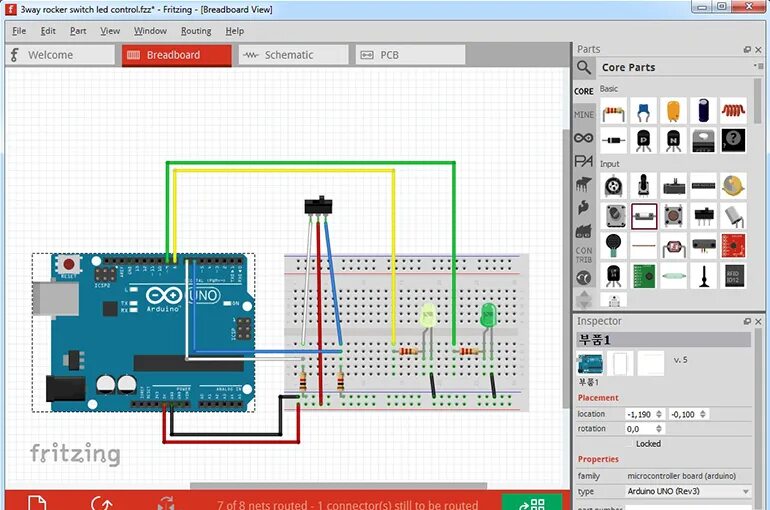The image size is (770, 510).
Task: Open the PA parts bin
Action: click(x=584, y=161)
